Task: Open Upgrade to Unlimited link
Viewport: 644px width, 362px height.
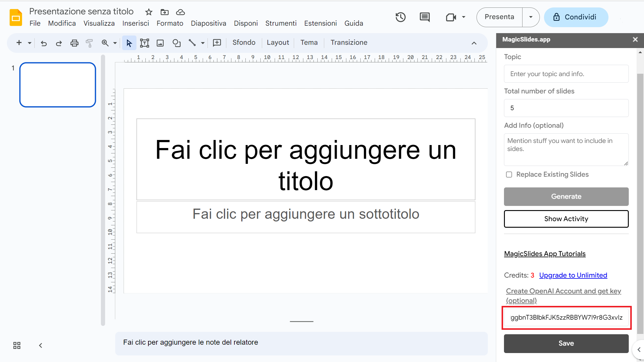Action: click(573, 275)
